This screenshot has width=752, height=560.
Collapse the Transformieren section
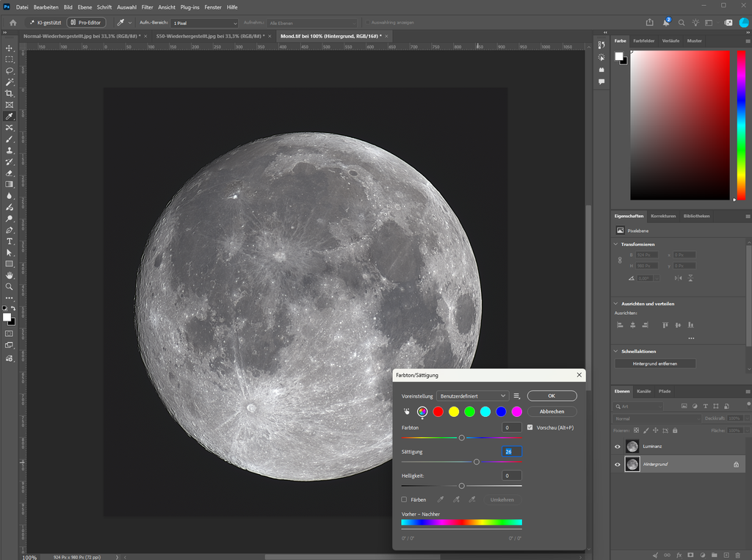(x=616, y=244)
